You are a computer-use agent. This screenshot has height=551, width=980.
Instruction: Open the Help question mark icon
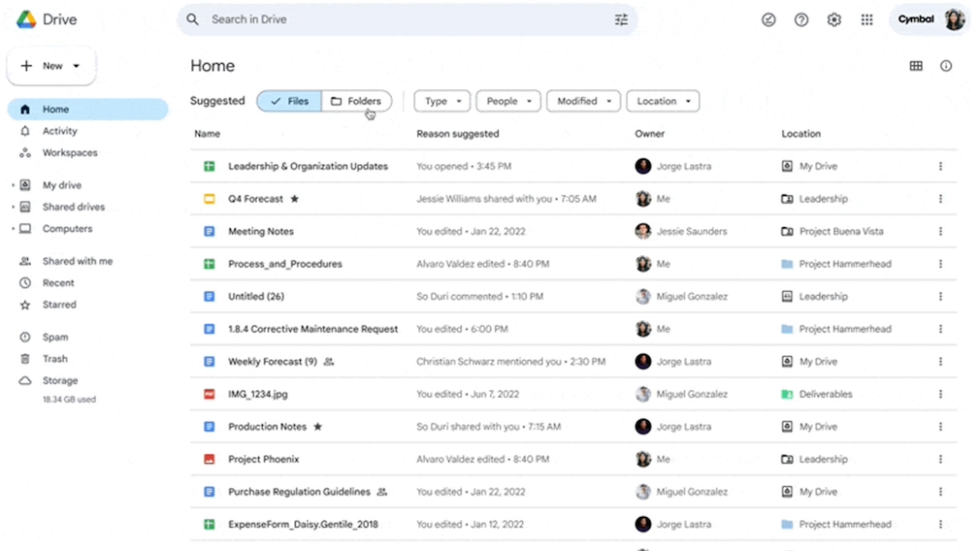click(x=801, y=19)
